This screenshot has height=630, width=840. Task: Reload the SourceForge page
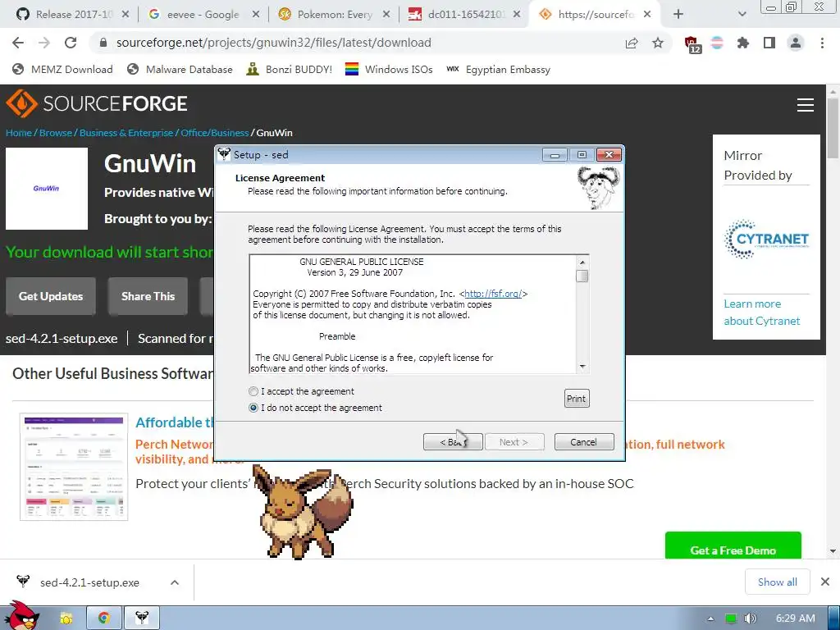coord(71,43)
